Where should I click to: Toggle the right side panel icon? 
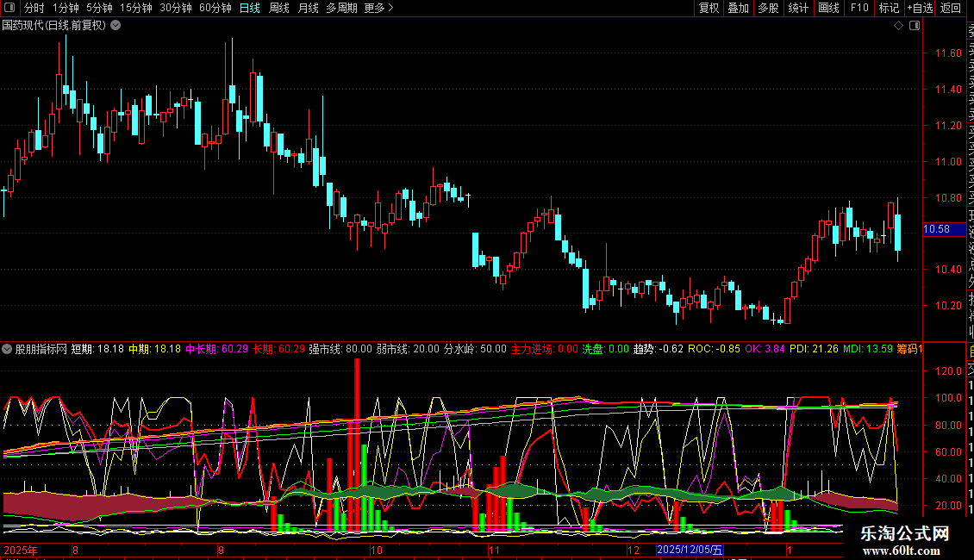pos(915,26)
